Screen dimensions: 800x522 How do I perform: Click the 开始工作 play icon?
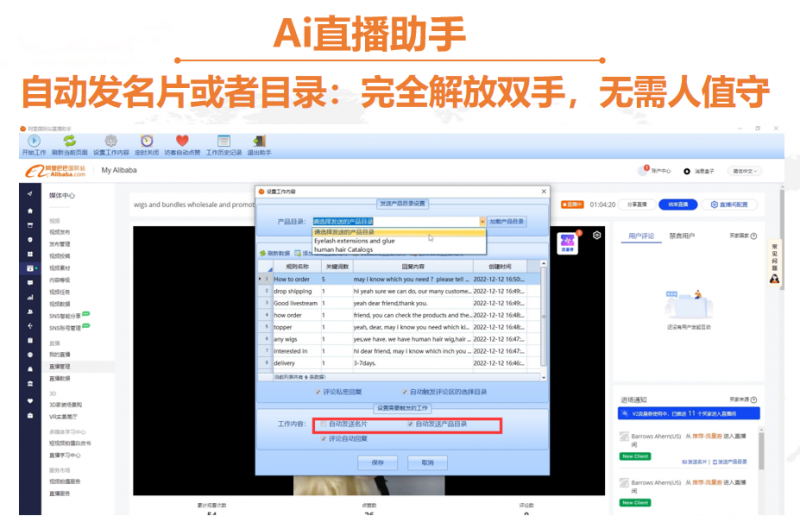pyautogui.click(x=34, y=141)
